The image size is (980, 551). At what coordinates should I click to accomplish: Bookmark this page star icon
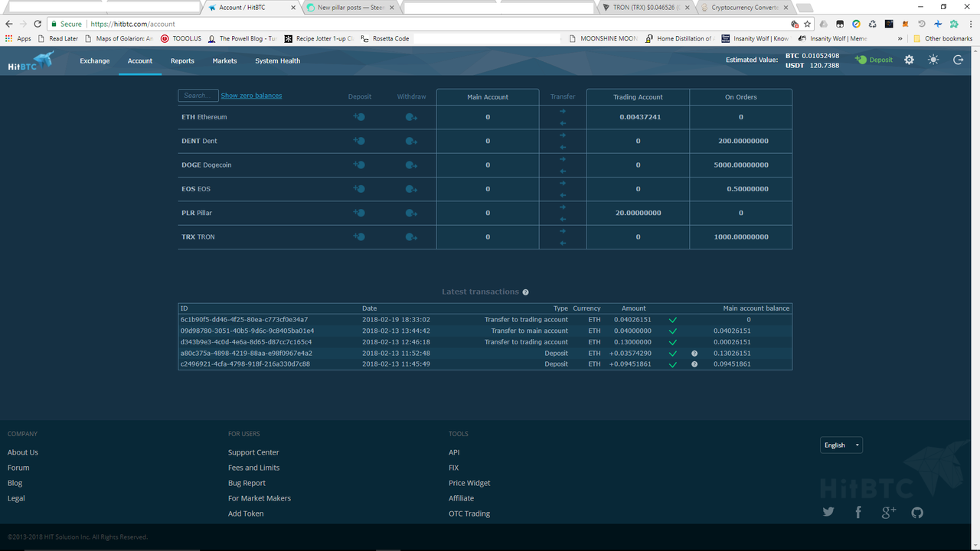(x=807, y=24)
